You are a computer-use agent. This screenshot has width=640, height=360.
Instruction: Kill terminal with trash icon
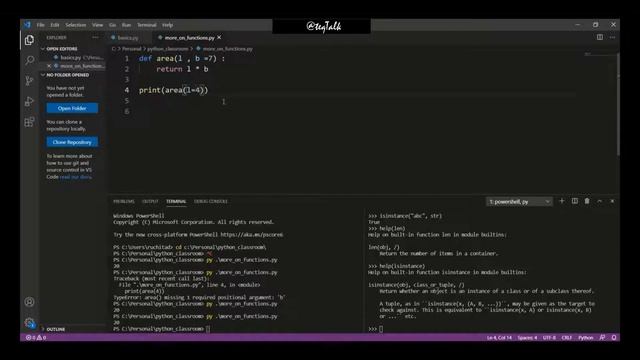click(x=587, y=201)
